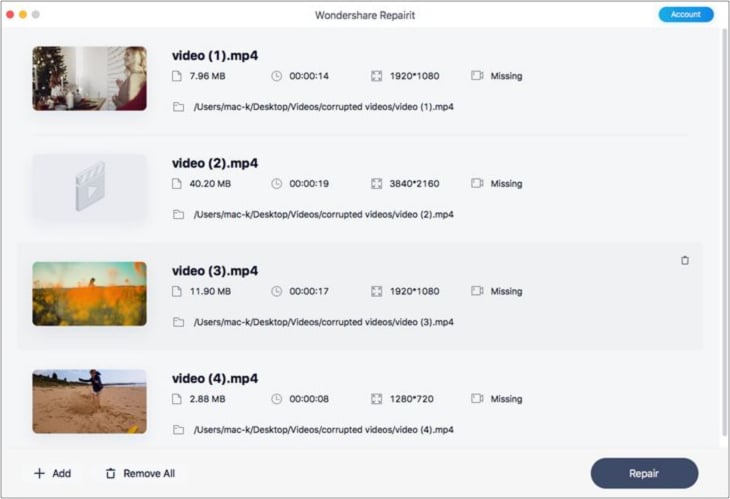
Task: Select the placeholder thumbnail of video (2).mp4
Action: (x=89, y=186)
